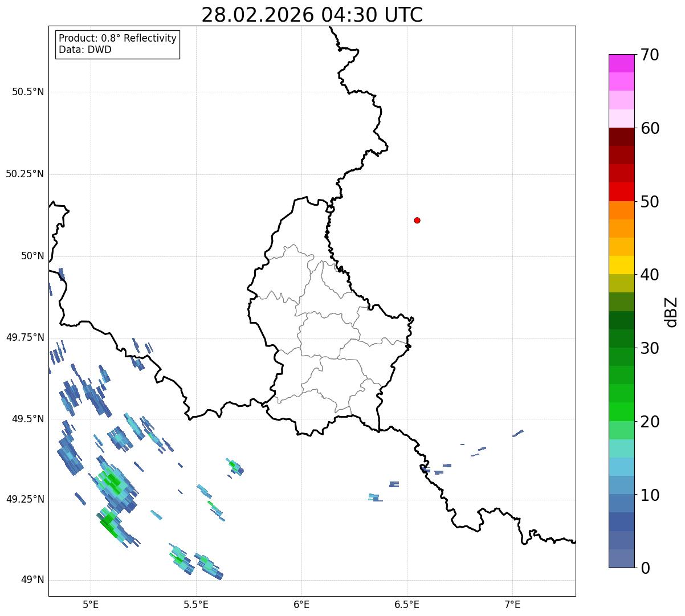Click longitude label "6°E"
685x616 pixels.
pos(301,604)
